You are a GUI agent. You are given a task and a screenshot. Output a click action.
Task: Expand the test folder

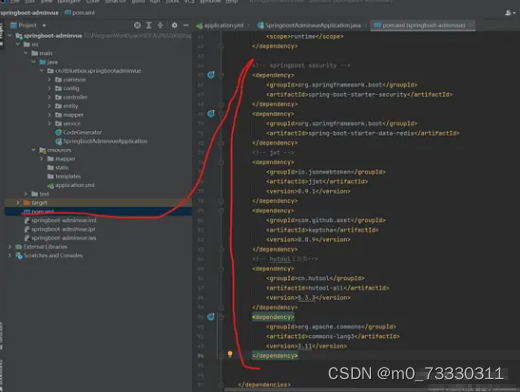click(26, 194)
